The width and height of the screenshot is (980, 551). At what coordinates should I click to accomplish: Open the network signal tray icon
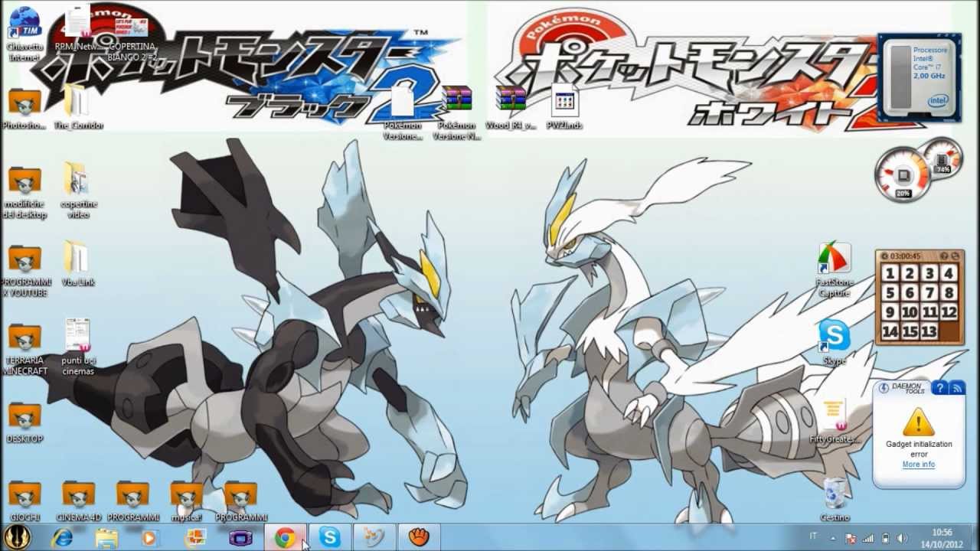869,538
